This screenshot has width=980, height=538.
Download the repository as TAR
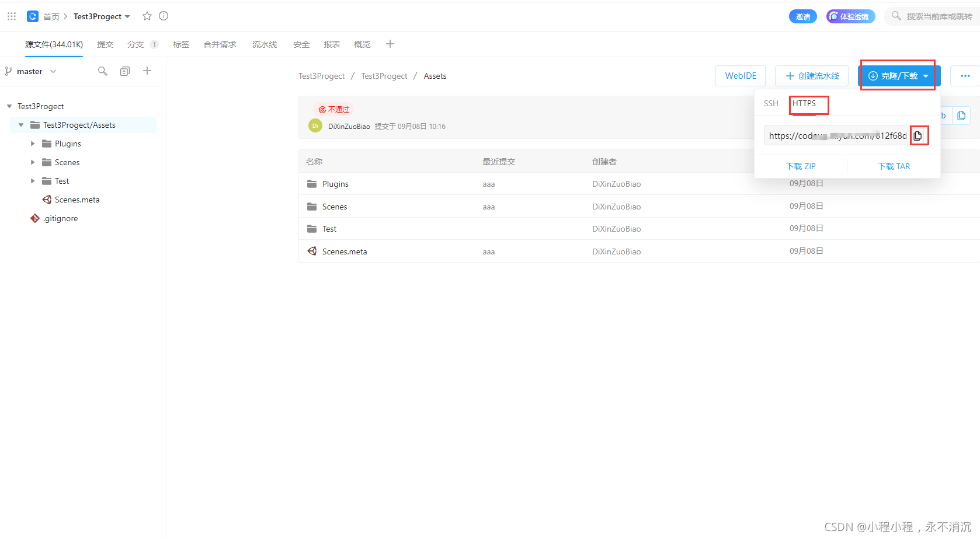coord(894,166)
